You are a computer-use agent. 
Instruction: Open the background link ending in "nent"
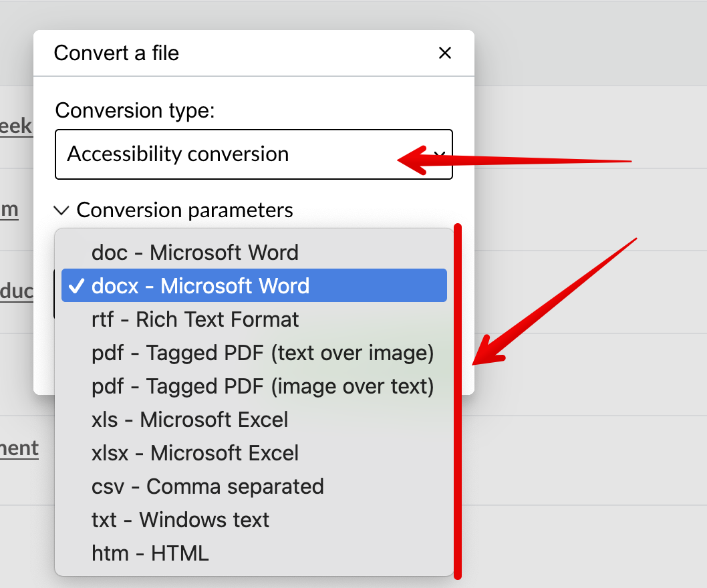pyautogui.click(x=19, y=448)
